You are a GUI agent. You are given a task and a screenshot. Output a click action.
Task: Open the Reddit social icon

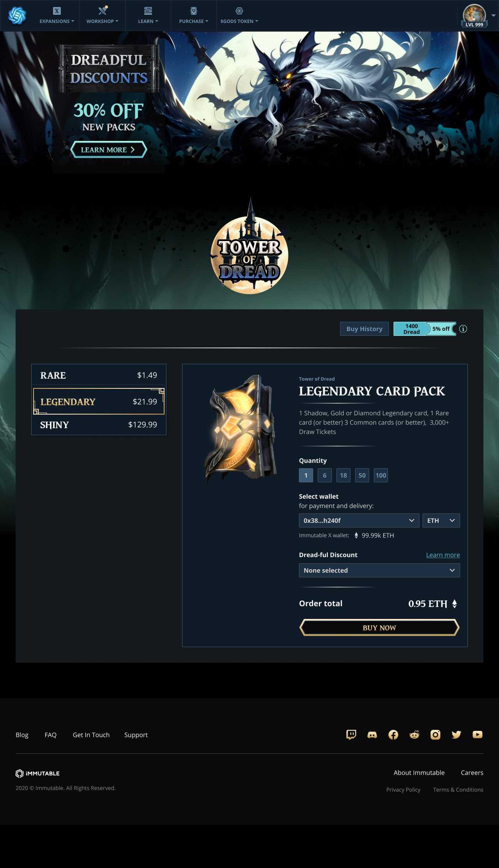[414, 735]
